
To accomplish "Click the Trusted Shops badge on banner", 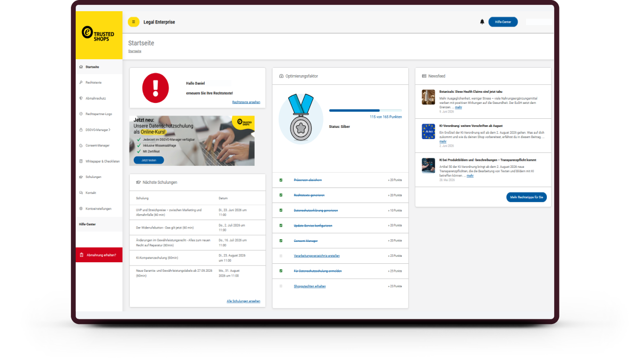I will pyautogui.click(x=244, y=122).
